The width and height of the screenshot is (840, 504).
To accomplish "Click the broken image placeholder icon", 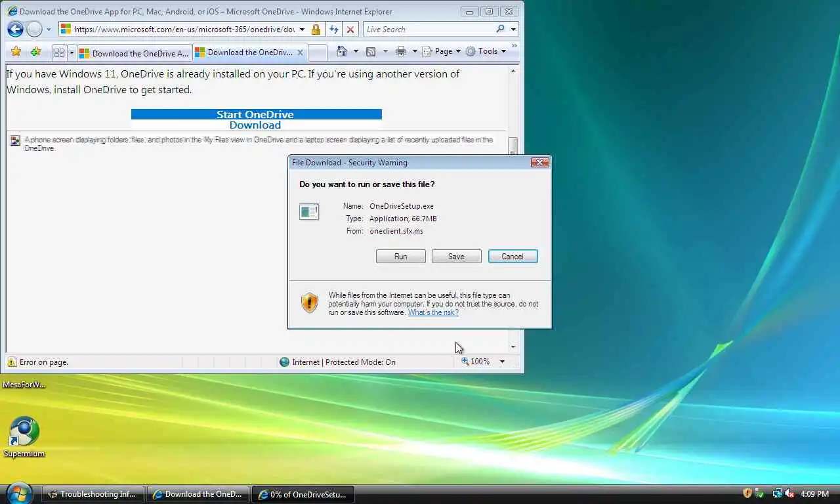I will click(x=15, y=140).
